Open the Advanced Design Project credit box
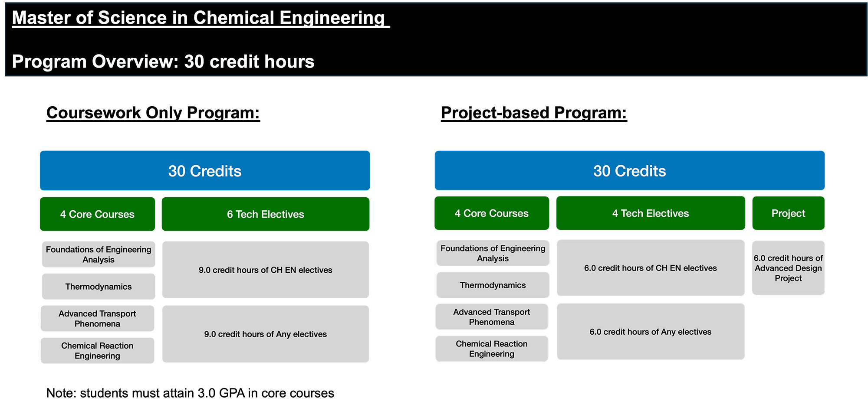Viewport: 868px width, 408px height. point(788,268)
